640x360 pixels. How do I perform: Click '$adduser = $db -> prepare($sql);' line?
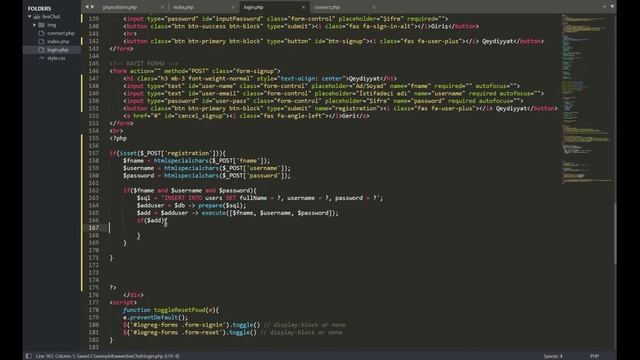(x=191, y=205)
